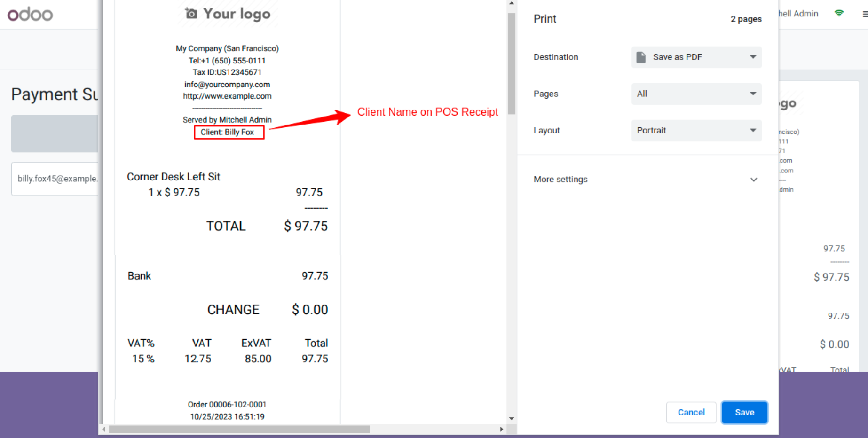This screenshot has height=438, width=868.
Task: Click the camera icon beside Your logo
Action: click(x=191, y=13)
